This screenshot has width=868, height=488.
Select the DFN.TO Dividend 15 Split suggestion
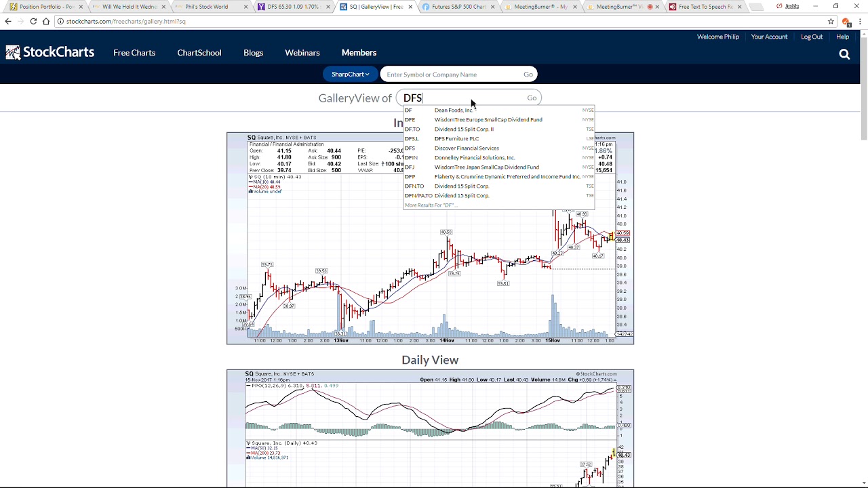click(x=499, y=186)
